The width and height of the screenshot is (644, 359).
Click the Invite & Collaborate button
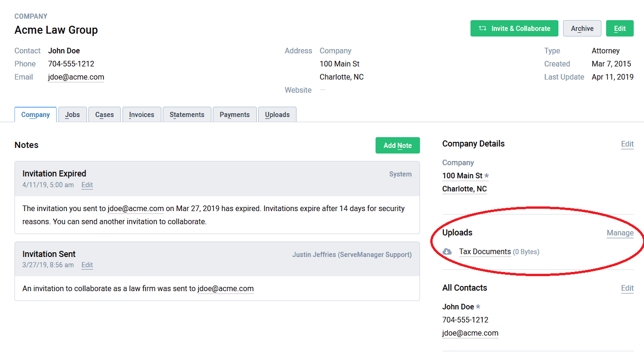point(514,28)
